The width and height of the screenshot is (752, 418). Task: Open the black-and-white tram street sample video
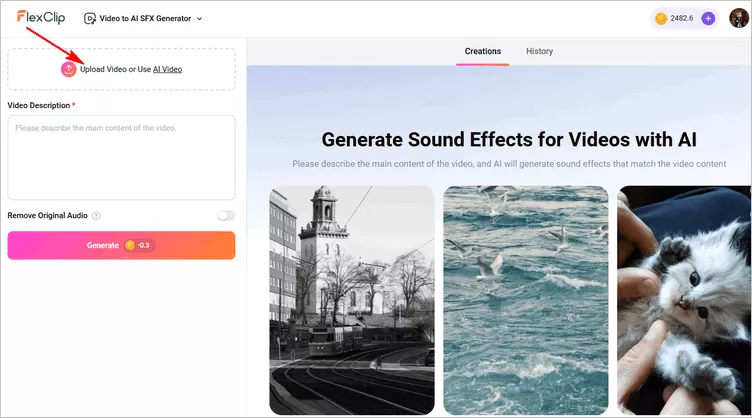click(352, 301)
